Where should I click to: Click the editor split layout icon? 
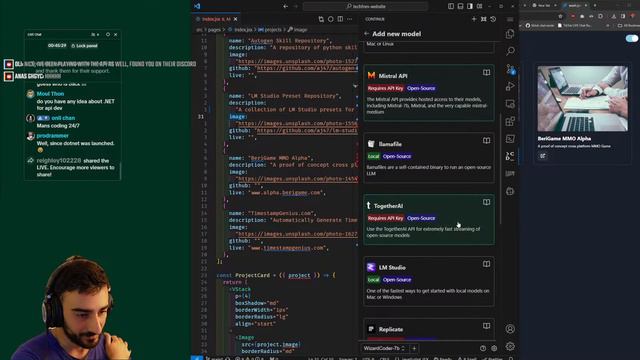pyautogui.click(x=340, y=19)
